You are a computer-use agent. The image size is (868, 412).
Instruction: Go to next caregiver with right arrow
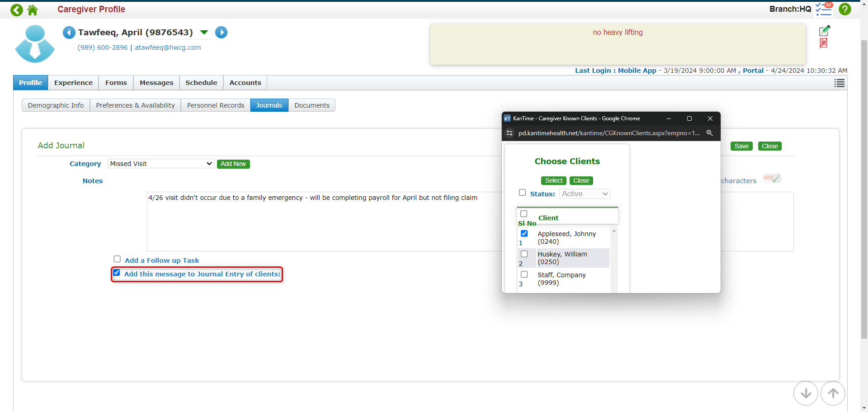[221, 33]
